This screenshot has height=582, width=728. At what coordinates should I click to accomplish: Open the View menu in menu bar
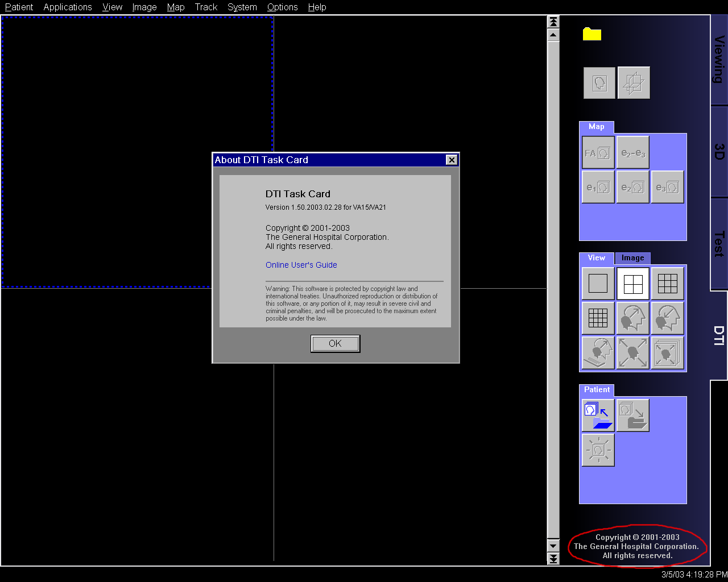[113, 7]
